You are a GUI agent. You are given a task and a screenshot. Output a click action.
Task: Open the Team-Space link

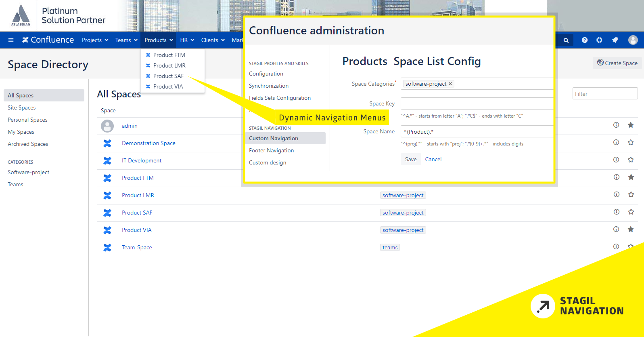click(137, 247)
